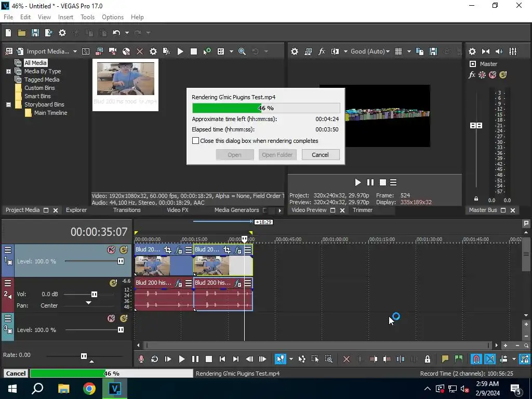
Task: Toggle Solo on video track 1
Action: point(124,250)
